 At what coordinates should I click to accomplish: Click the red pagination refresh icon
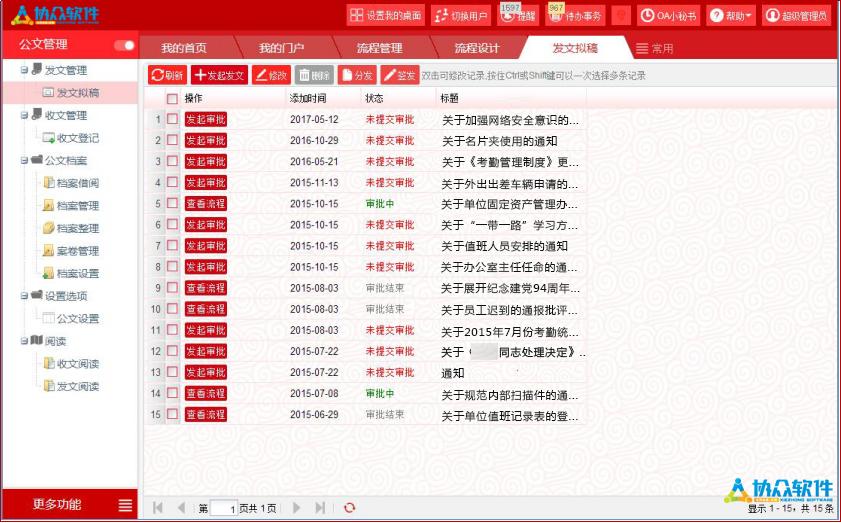tap(350, 507)
